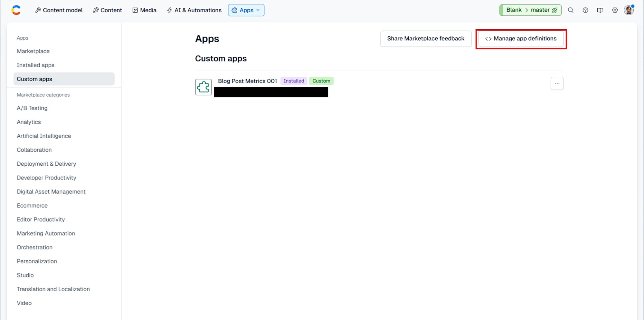The height and width of the screenshot is (320, 644).
Task: Go to the Content tab
Action: pos(108,10)
